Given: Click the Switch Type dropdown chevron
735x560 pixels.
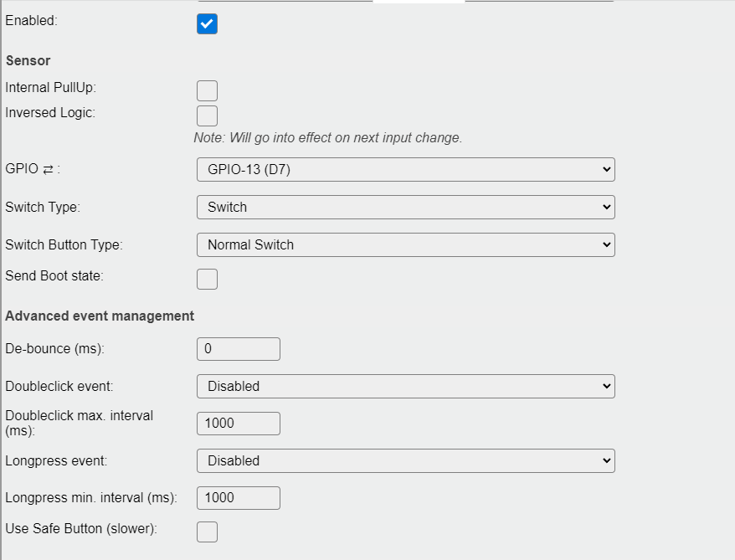Looking at the screenshot, I should tap(606, 207).
